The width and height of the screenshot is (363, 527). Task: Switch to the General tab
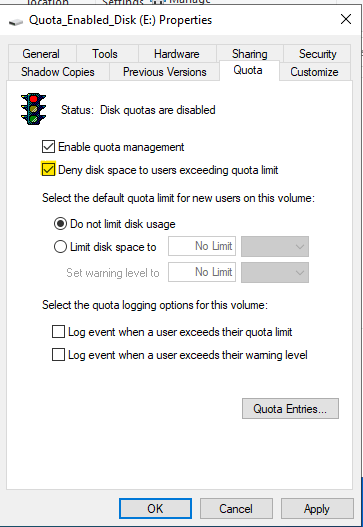42,54
